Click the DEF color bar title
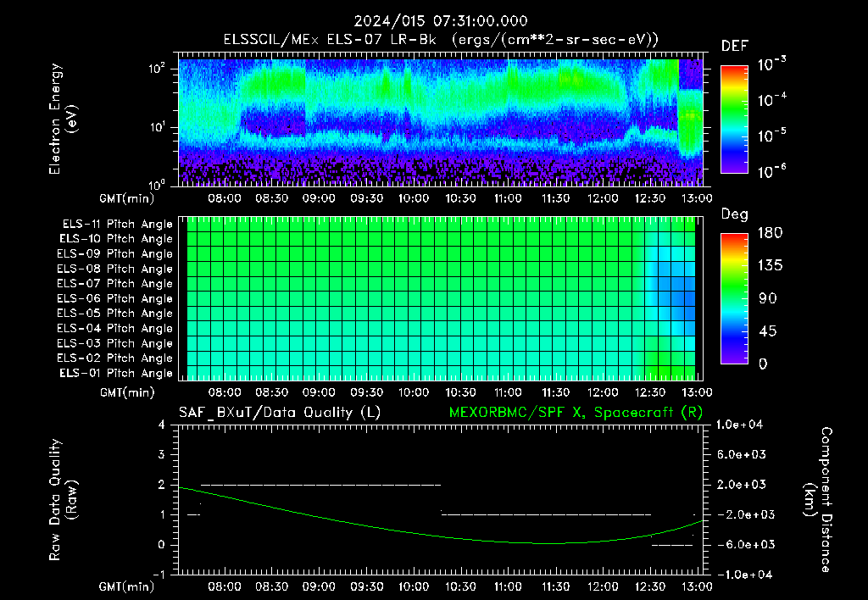868x600 pixels. (734, 47)
